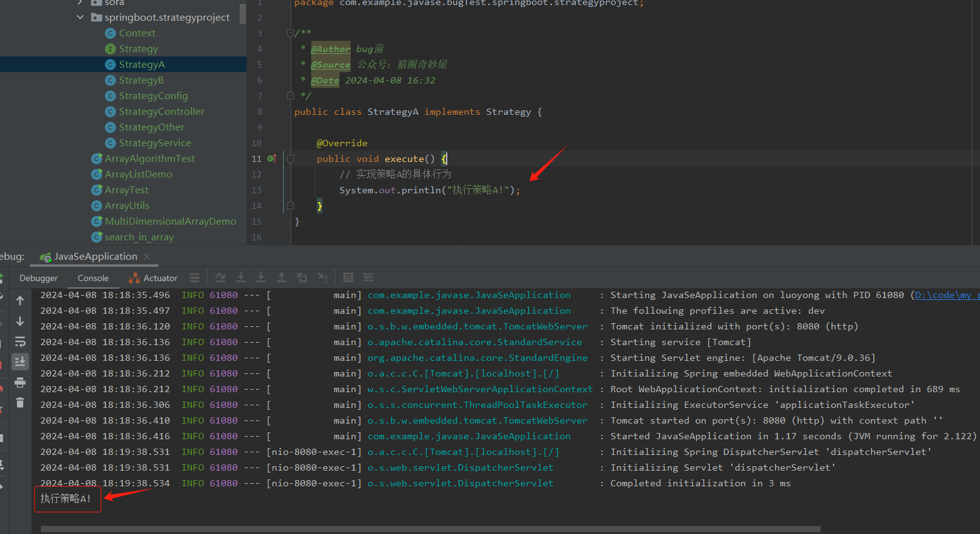
Task: Open the Strategy interface
Action: 138,49
